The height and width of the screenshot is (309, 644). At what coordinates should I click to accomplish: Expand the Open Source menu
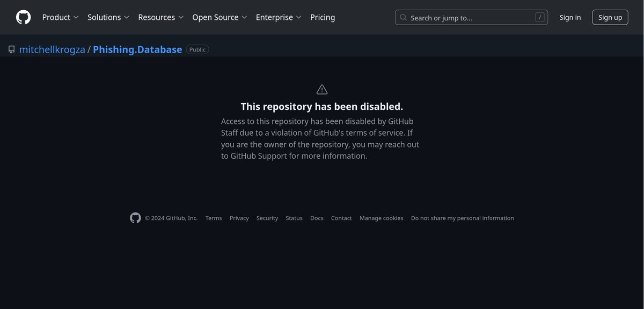coord(219,17)
